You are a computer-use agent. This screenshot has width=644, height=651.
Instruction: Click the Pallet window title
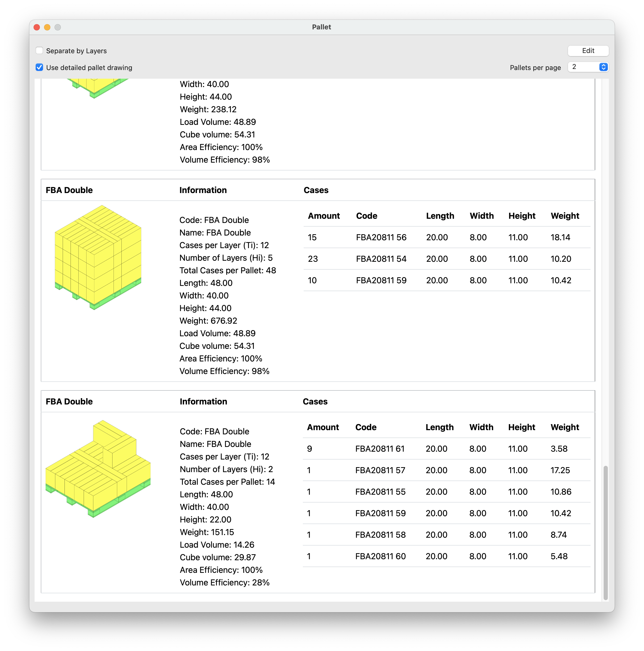pyautogui.click(x=321, y=27)
